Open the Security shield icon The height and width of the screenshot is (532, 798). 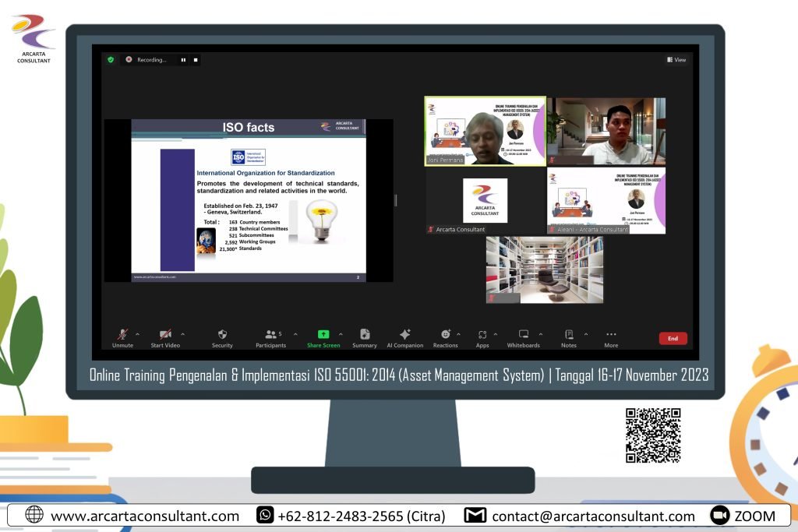[x=222, y=335]
